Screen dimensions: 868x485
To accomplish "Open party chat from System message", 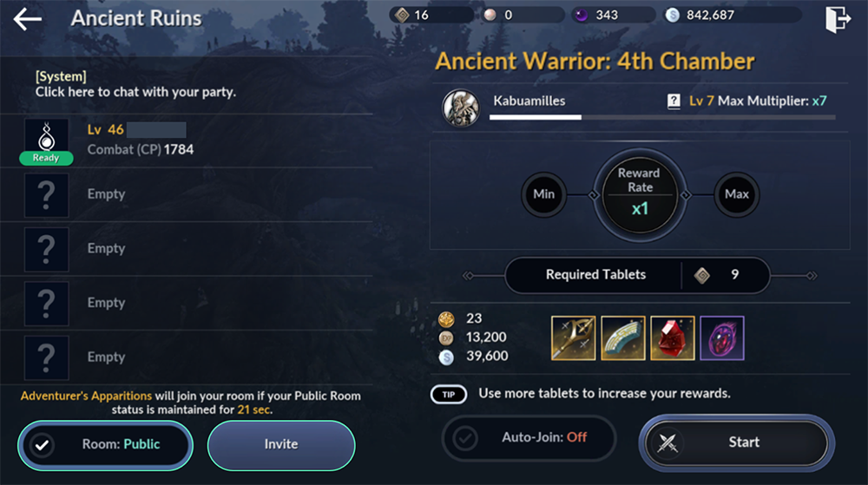I will coord(135,85).
